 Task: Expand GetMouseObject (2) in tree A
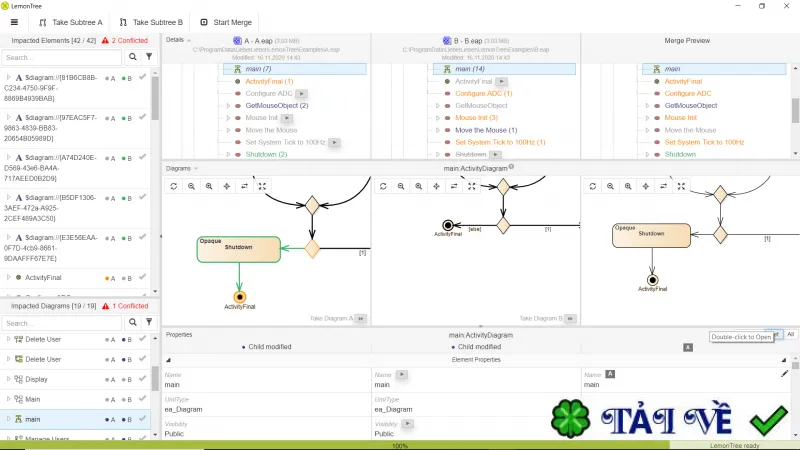click(x=228, y=106)
